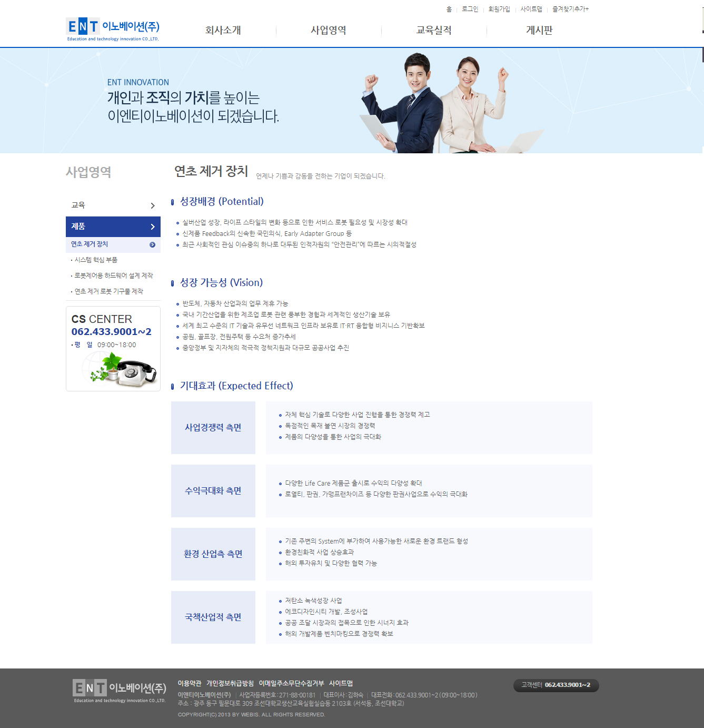Click the footer ENT 이노베이션 logo
Screen dimensions: 704x728
120,691
